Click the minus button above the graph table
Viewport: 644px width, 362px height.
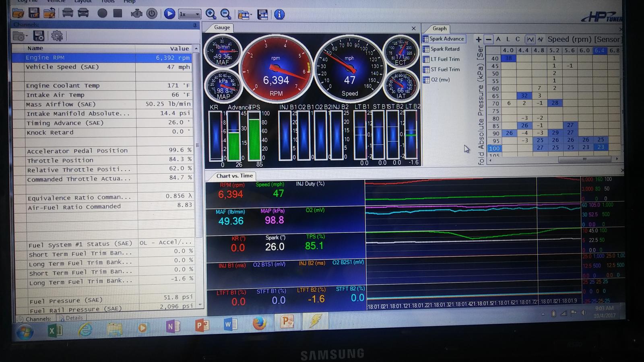click(488, 39)
